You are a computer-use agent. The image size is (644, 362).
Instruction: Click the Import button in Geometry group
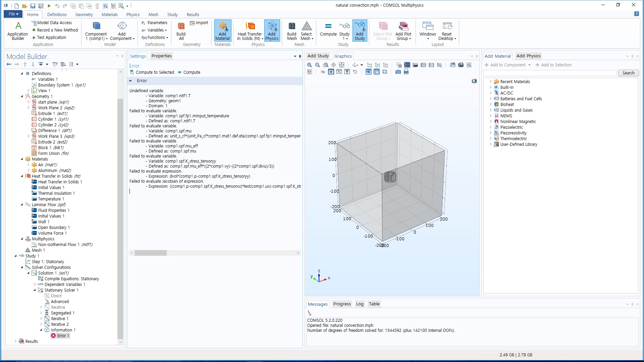[199, 23]
